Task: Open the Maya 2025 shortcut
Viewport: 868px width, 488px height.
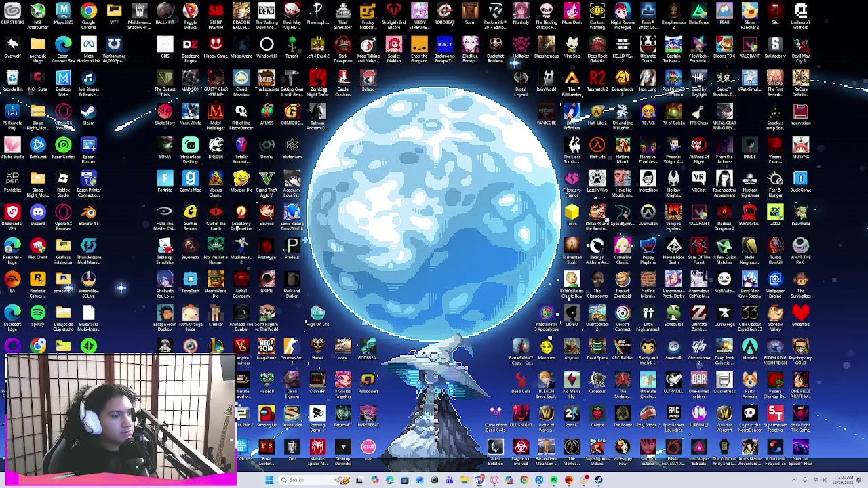Action: (63, 15)
